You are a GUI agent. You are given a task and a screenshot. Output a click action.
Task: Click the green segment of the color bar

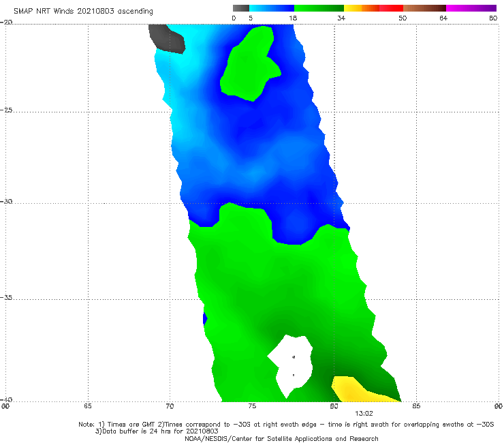(x=319, y=8)
